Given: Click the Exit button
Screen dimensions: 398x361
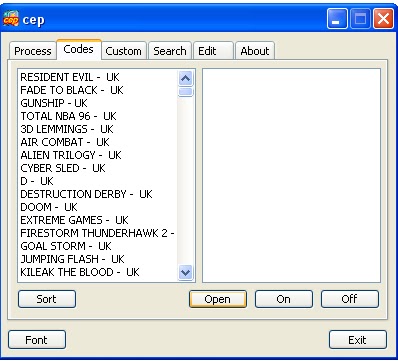Looking at the screenshot, I should 358,340.
